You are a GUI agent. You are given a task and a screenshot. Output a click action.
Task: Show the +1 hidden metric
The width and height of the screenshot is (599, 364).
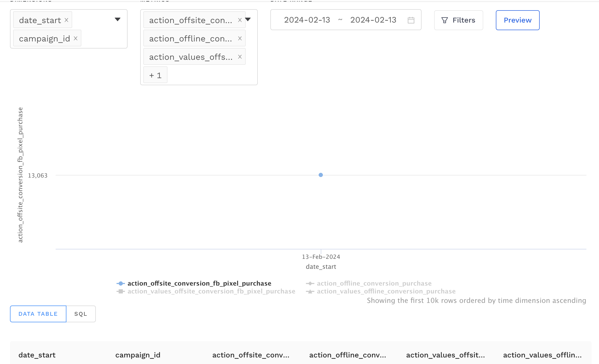point(155,75)
